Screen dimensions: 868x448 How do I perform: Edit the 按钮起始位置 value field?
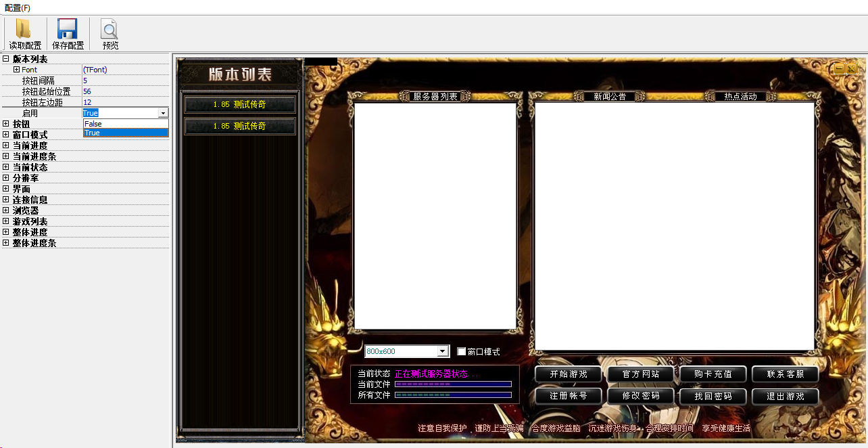tap(125, 91)
